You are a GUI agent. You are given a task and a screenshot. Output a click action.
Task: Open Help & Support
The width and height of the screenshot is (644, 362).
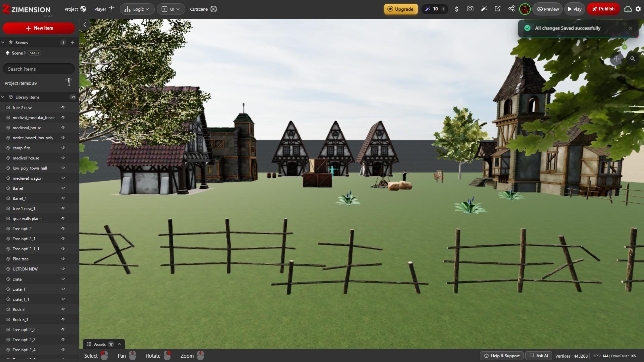coord(502,356)
